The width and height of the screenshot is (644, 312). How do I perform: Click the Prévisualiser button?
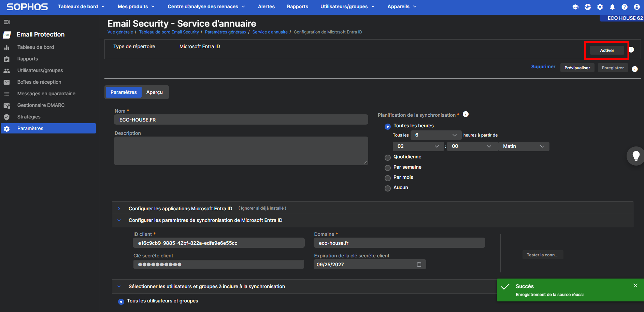(x=577, y=68)
